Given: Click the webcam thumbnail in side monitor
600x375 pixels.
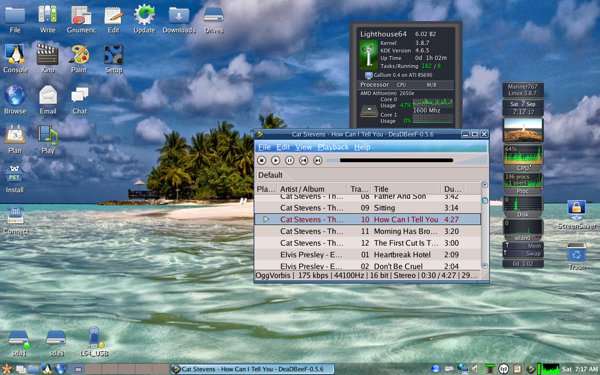Looking at the screenshot, I should coord(523,130).
